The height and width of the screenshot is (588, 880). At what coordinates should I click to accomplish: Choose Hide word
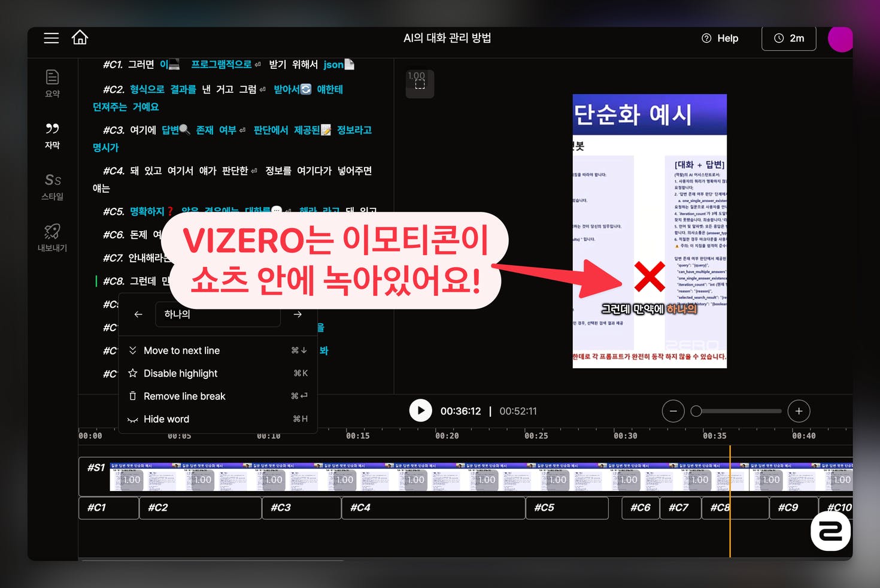click(218, 419)
